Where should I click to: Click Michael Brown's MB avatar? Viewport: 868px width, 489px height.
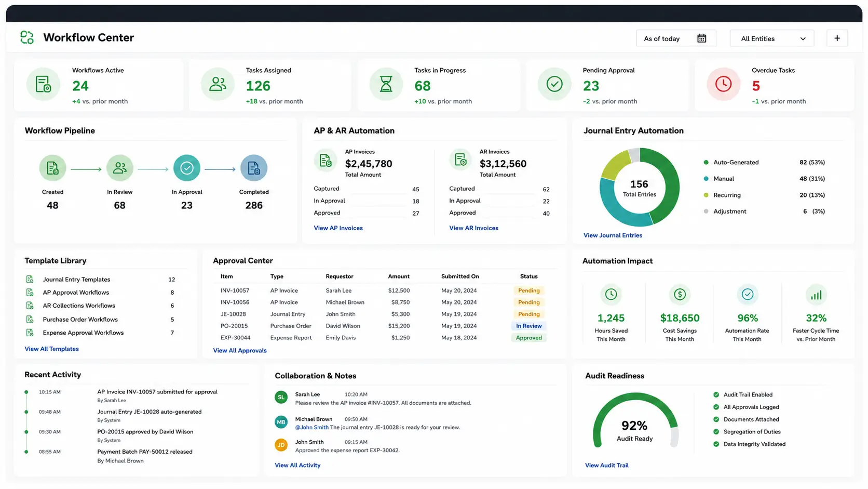[281, 422]
